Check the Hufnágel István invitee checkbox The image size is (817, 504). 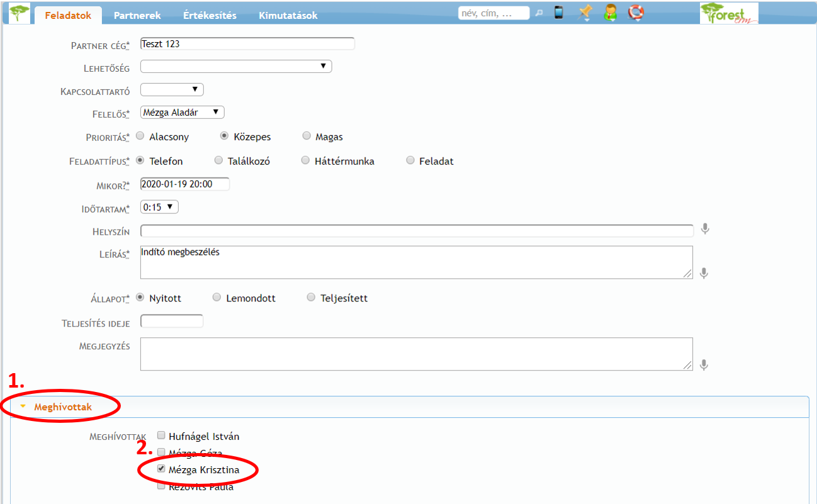pos(161,435)
